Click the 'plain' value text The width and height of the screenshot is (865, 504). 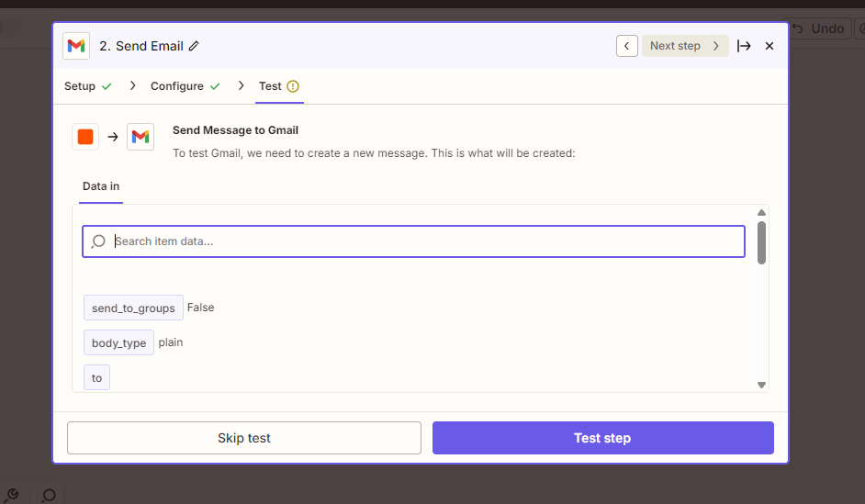pos(171,342)
